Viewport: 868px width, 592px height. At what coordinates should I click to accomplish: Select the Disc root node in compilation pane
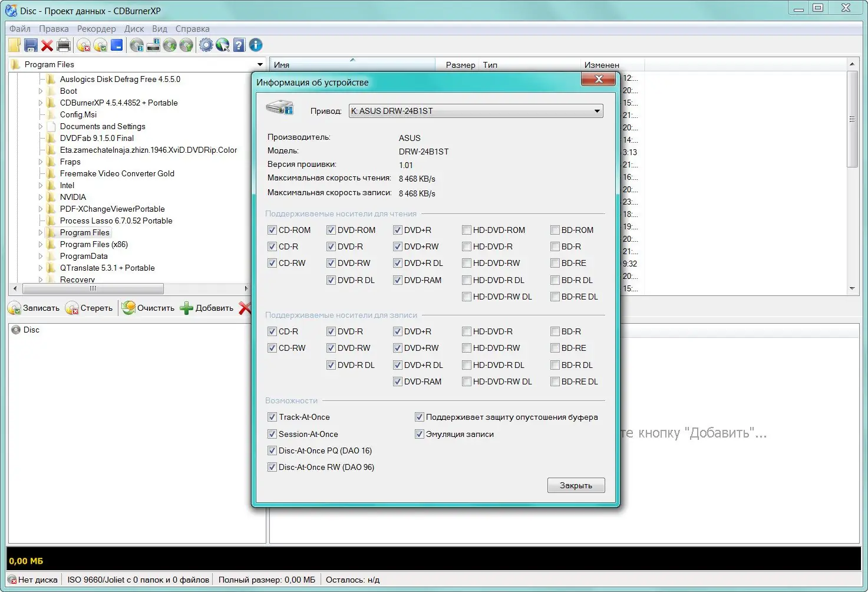click(x=31, y=330)
